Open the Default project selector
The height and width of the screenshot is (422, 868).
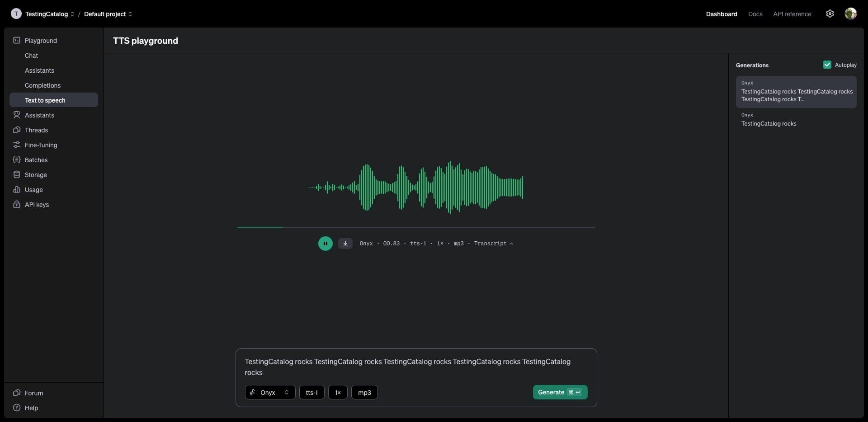[x=108, y=14]
